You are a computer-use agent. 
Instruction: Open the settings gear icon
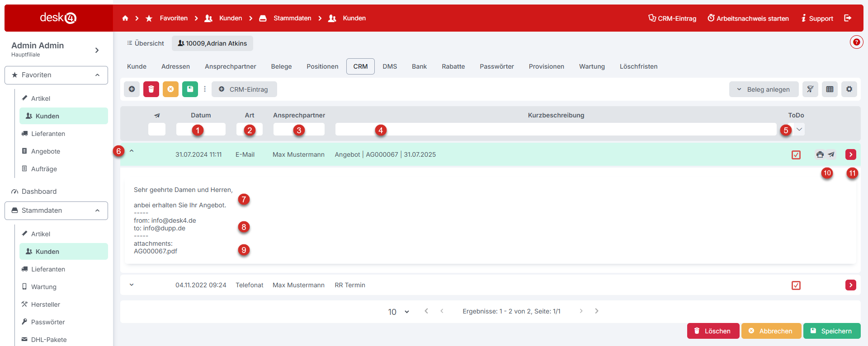(849, 89)
